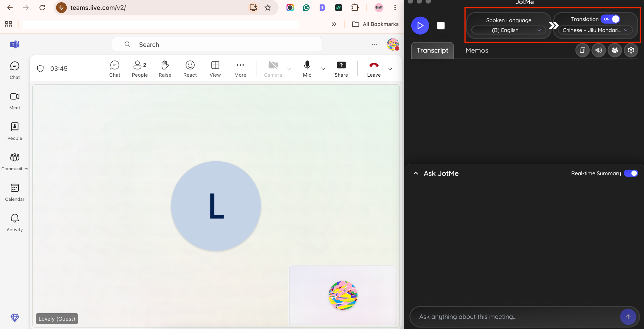This screenshot has width=644, height=329.
Task: Expand the Leave options arrow
Action: 390,69
